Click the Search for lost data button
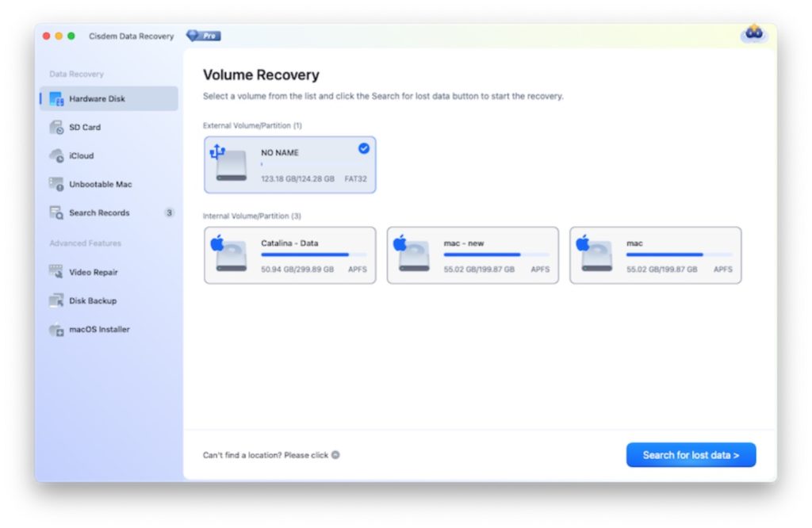 point(691,455)
